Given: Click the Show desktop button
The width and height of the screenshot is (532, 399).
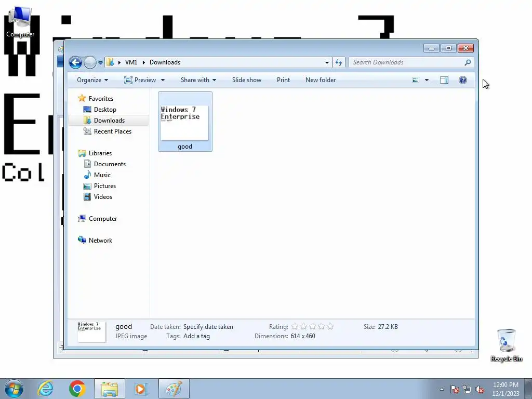Looking at the screenshot, I should 528,389.
